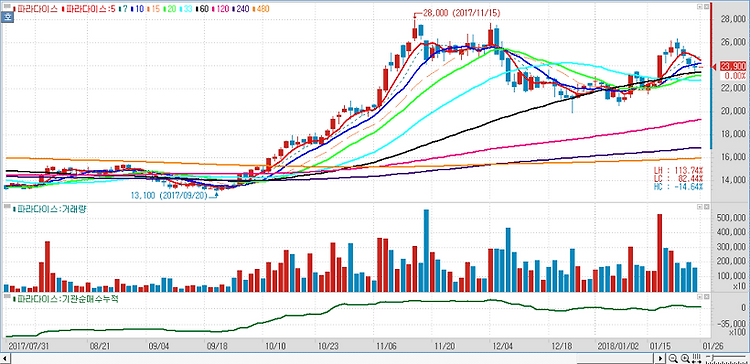Select the 10-day moving average legend label
The height and width of the screenshot is (364, 750).
point(137,9)
